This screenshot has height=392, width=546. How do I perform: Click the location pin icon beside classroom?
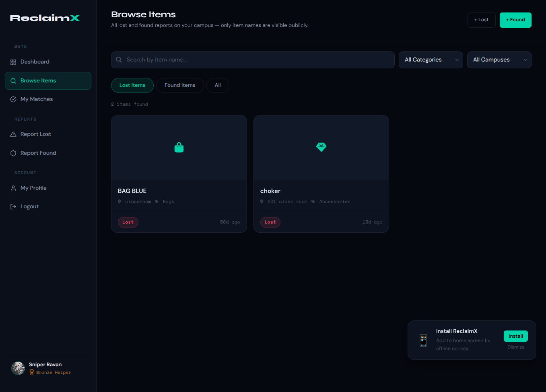[120, 201]
